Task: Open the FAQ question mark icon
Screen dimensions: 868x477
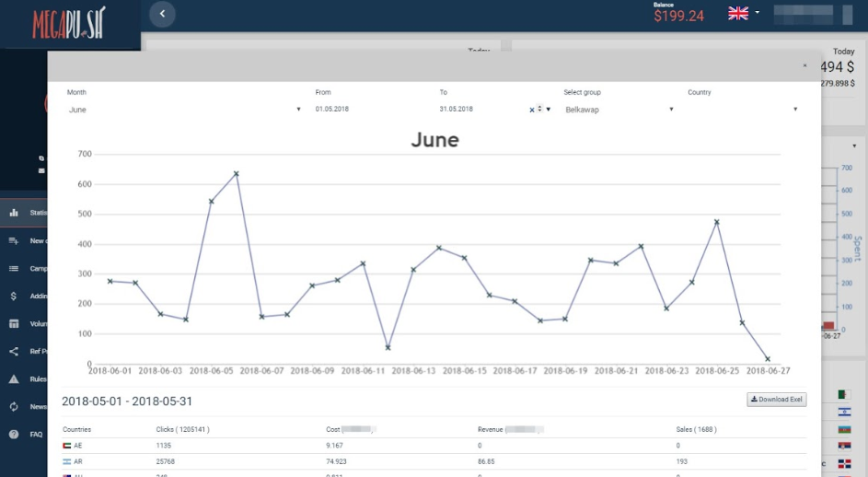Action: tap(14, 434)
